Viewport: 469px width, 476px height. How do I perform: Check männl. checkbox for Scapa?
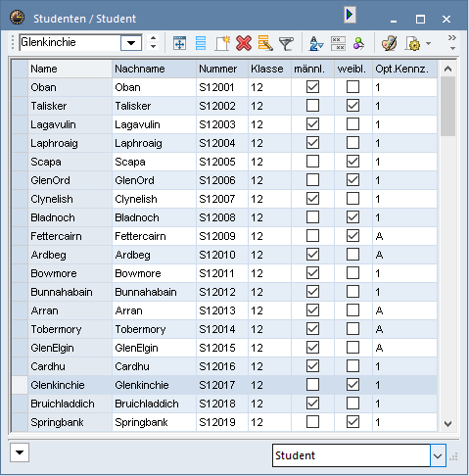click(x=312, y=162)
